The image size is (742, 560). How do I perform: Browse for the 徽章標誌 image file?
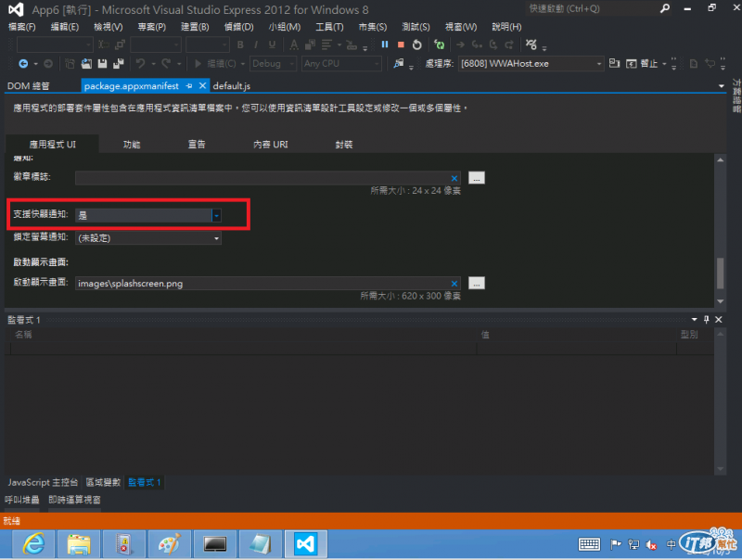477,178
